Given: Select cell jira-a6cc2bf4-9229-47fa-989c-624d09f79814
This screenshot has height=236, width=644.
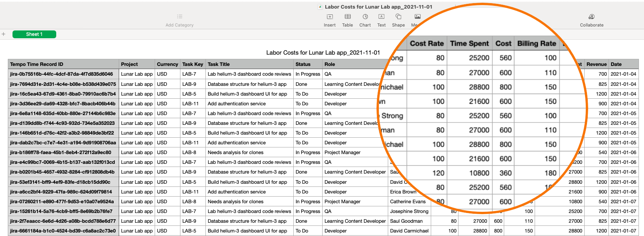Looking at the screenshot, I should [63, 192].
